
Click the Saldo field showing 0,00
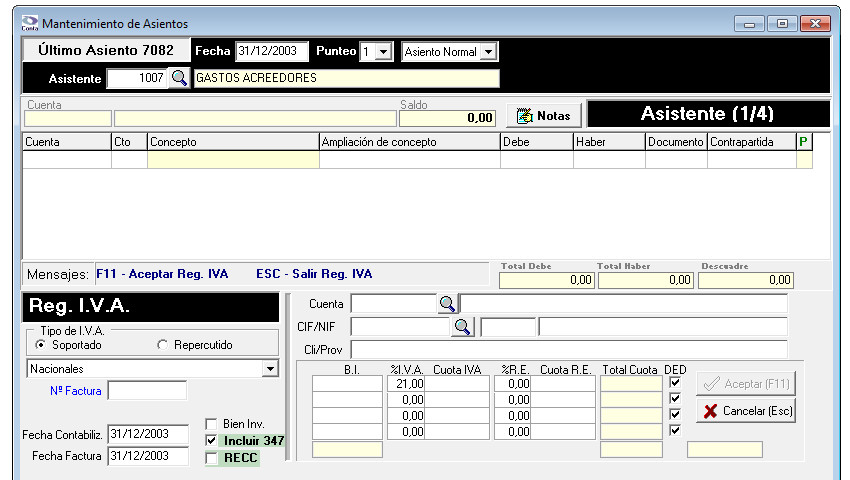[x=448, y=118]
